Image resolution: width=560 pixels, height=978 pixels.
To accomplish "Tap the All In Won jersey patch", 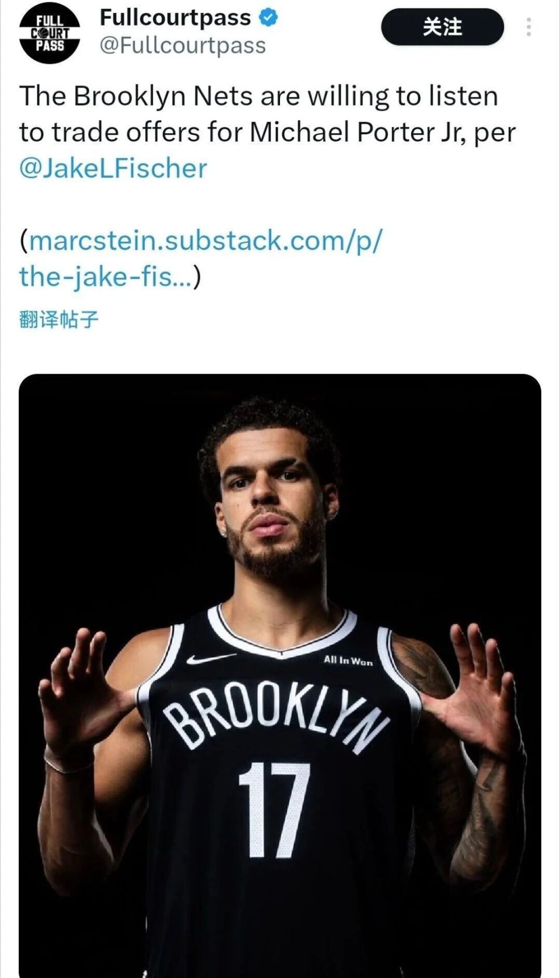I will tap(348, 661).
